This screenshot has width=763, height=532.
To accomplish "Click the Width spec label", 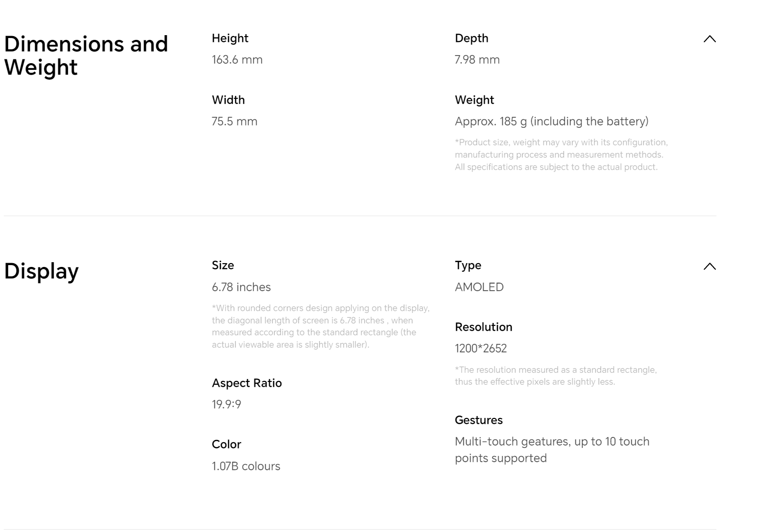I will pyautogui.click(x=228, y=100).
